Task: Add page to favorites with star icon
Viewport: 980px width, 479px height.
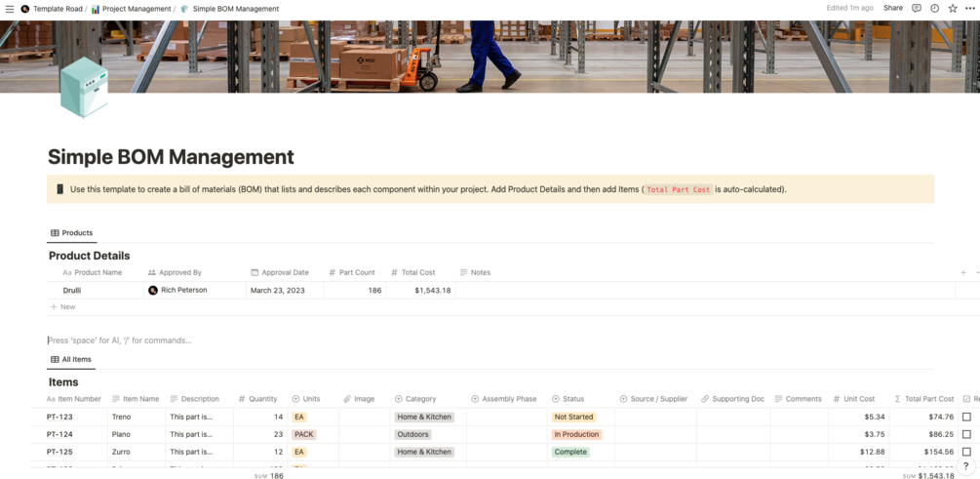Action: coord(953,8)
